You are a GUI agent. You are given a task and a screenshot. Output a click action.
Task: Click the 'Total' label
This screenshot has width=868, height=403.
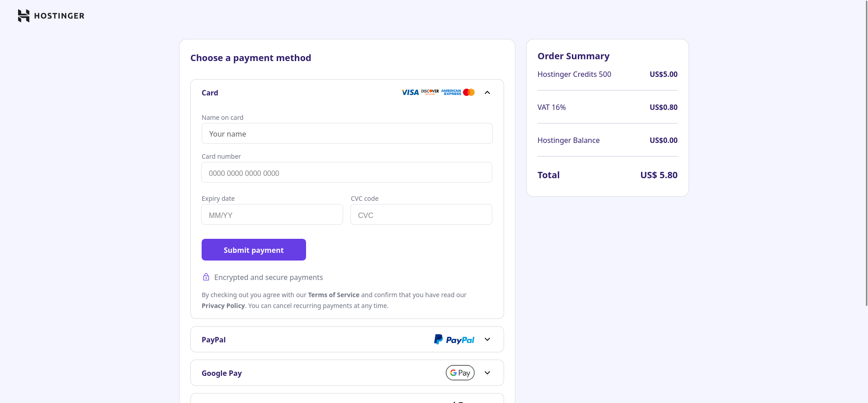click(548, 175)
